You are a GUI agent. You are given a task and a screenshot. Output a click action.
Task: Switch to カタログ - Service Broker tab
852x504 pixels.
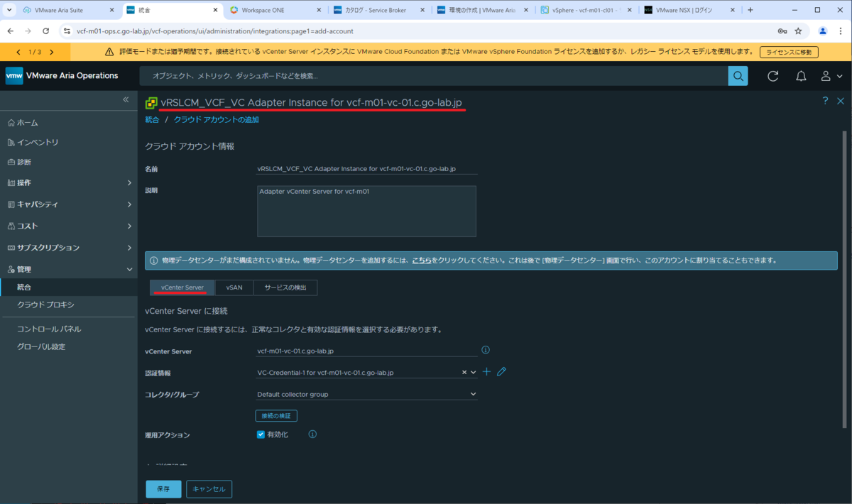tap(378, 10)
